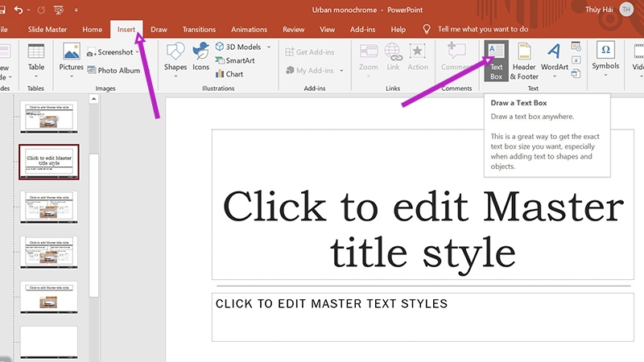Click the 'CLICK TO EDIT MASTER TEXT STYLES' placeholder
The height and width of the screenshot is (362, 644).
coord(423,317)
